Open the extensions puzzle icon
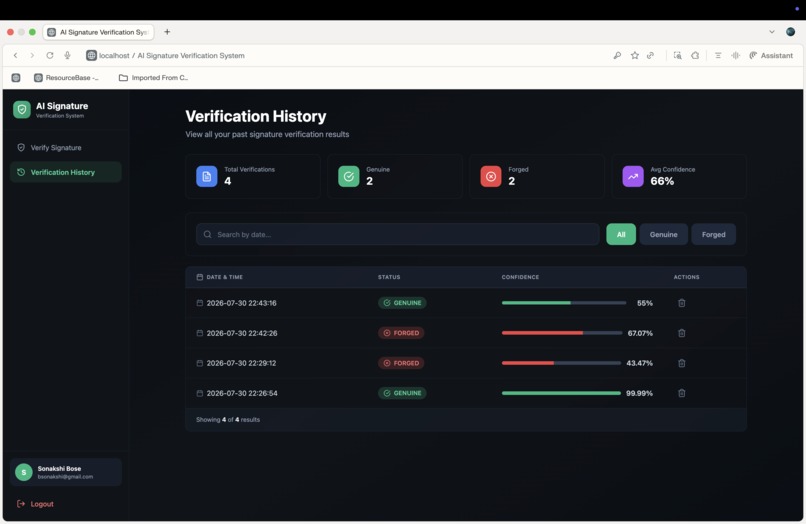 (695, 55)
